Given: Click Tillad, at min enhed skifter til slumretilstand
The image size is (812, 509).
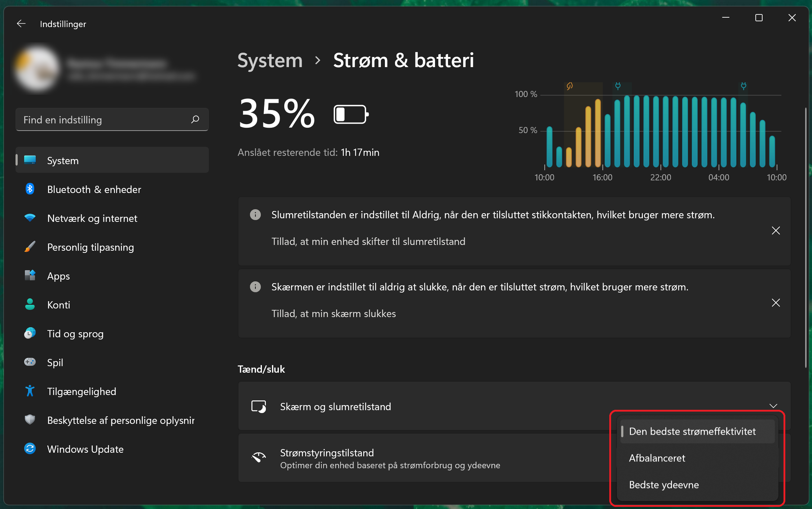Looking at the screenshot, I should click(368, 241).
